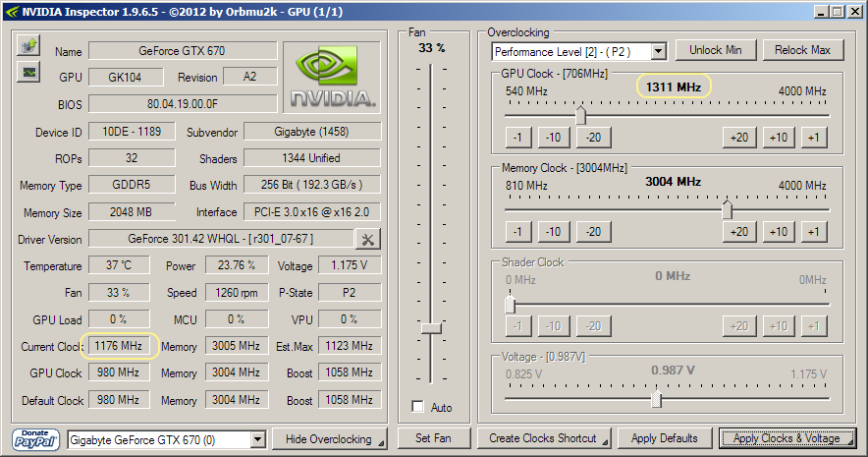
Task: Click the screenshot upload icon near Name
Action: pyautogui.click(x=28, y=45)
